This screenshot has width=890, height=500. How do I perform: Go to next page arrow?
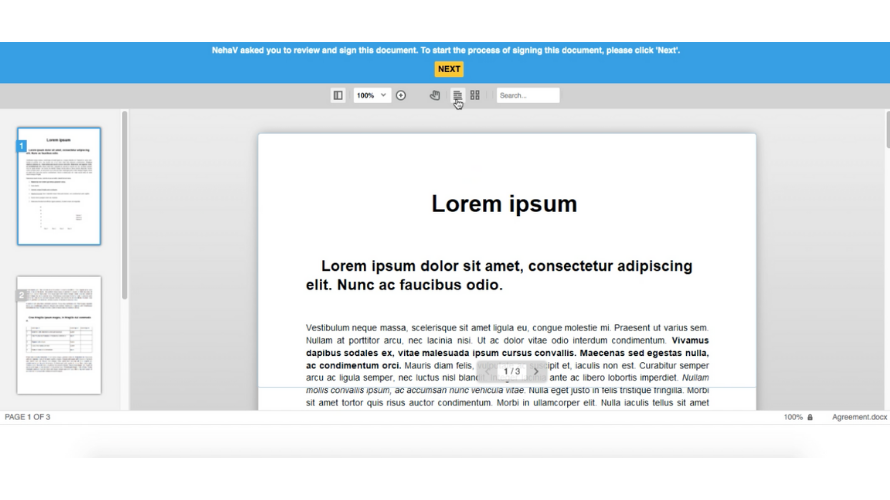(536, 371)
